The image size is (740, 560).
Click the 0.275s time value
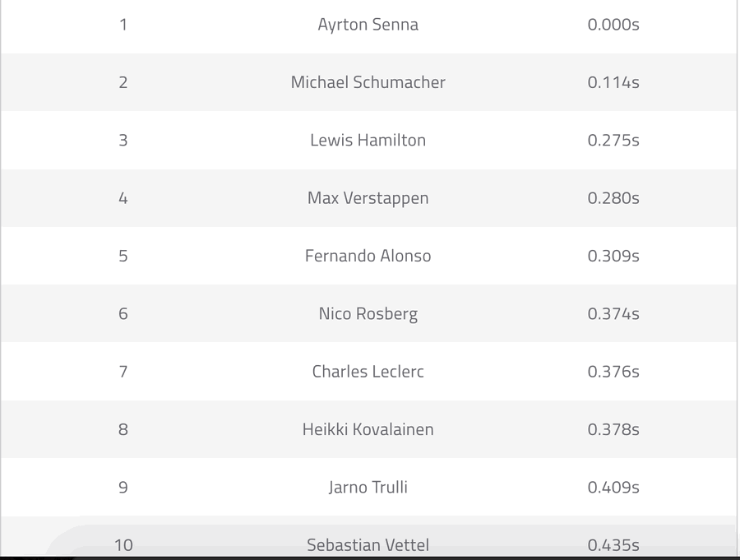click(x=613, y=140)
